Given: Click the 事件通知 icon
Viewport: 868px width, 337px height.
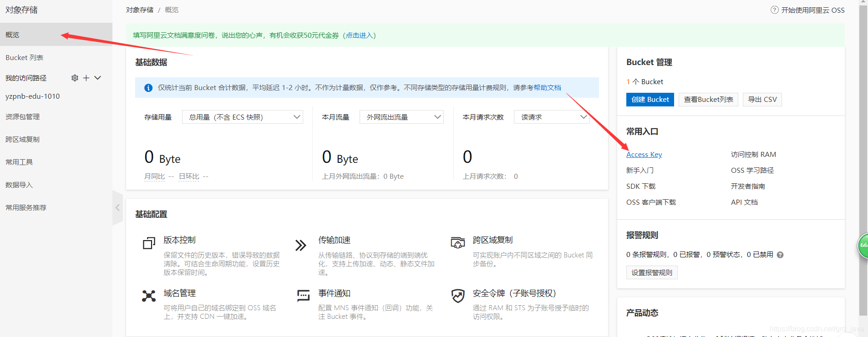Looking at the screenshot, I should click(x=303, y=296).
